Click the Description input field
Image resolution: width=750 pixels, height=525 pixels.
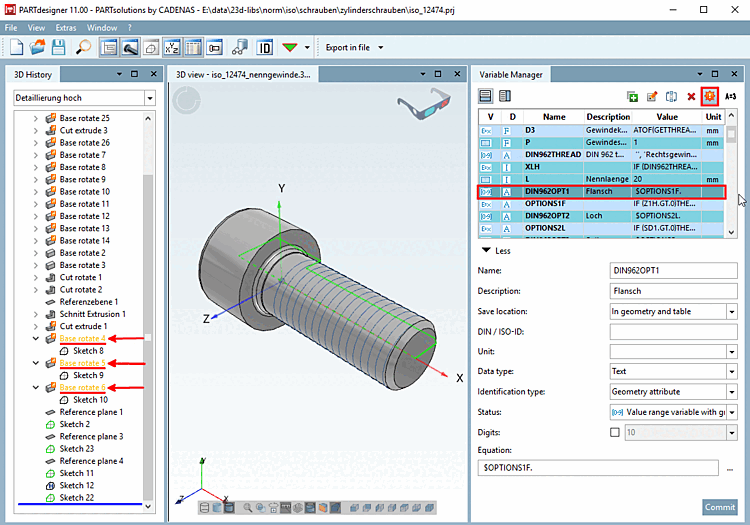click(673, 291)
